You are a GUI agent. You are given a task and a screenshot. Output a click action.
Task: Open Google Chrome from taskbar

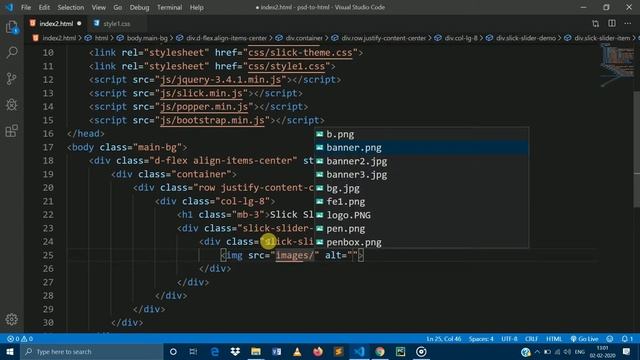[x=380, y=351]
